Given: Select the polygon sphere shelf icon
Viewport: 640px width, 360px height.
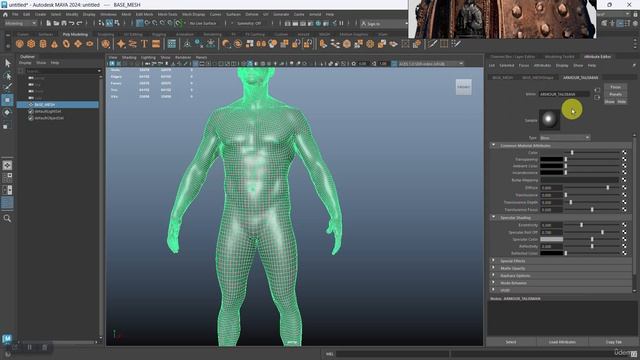Looking at the screenshot, I should pyautogui.click(x=20, y=44).
